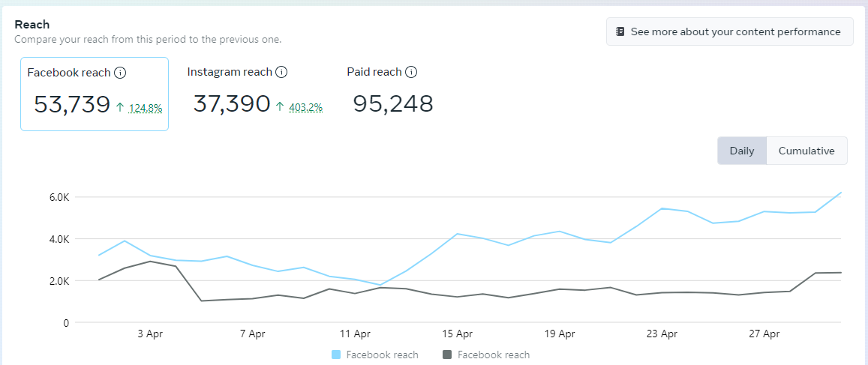Select the Instagram reach value 37,390
868x365 pixels.
click(231, 104)
